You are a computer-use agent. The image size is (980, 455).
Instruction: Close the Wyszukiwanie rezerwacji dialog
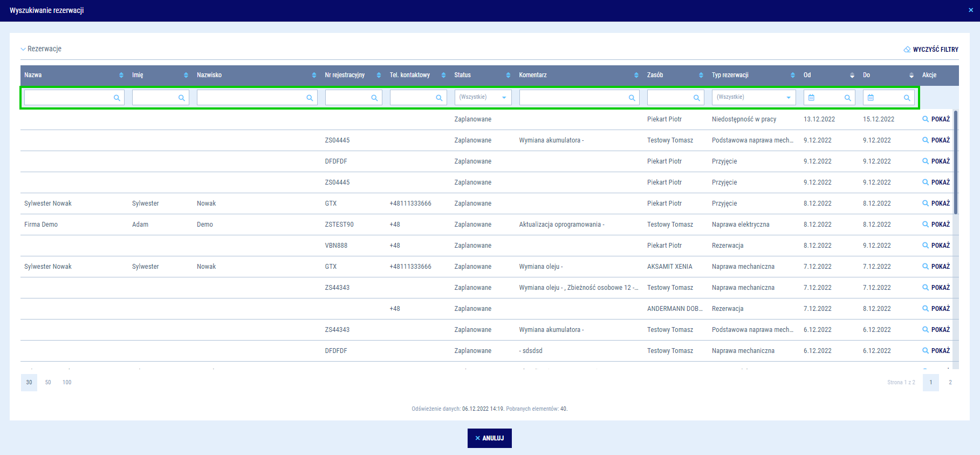(971, 10)
